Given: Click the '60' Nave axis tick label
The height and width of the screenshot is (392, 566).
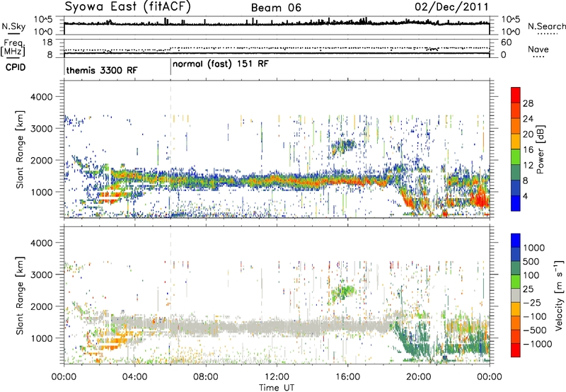Looking at the screenshot, I should click(506, 42).
